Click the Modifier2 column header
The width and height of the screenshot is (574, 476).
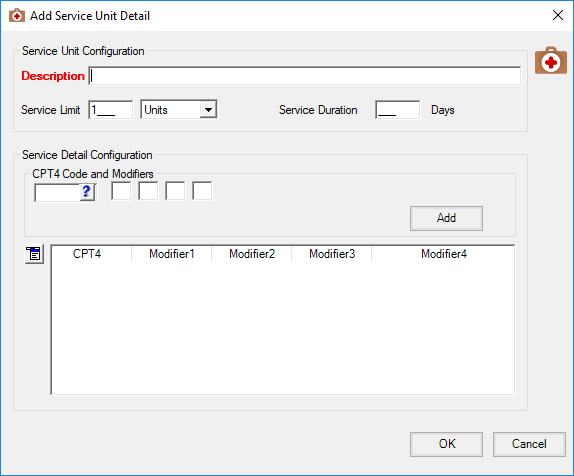click(x=252, y=254)
